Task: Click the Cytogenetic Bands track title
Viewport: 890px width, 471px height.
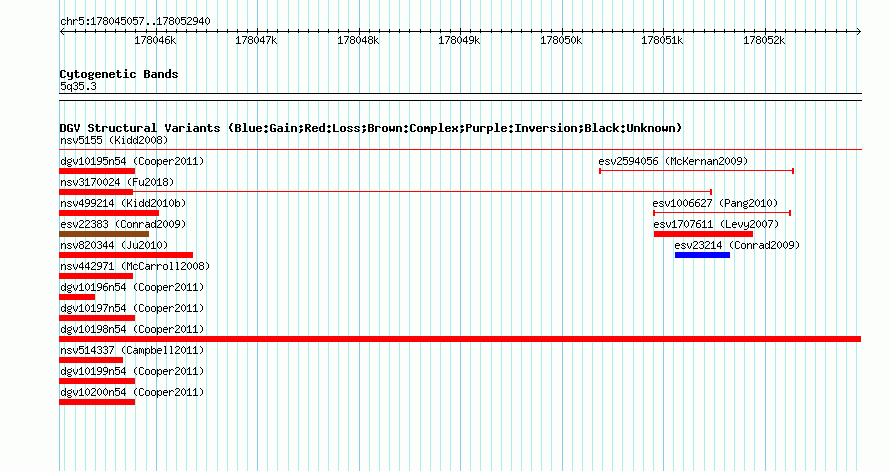Action: click(119, 74)
